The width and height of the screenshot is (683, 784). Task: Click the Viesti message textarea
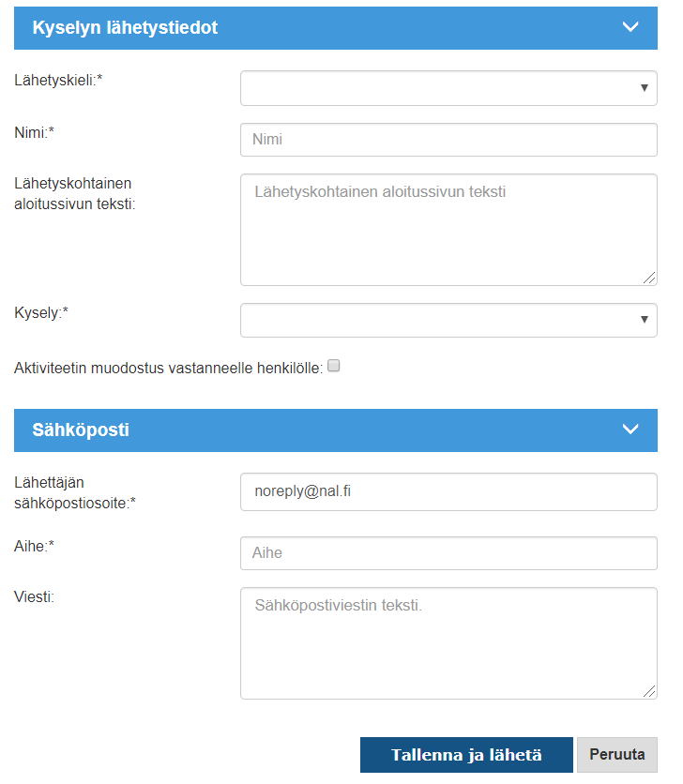(x=448, y=643)
